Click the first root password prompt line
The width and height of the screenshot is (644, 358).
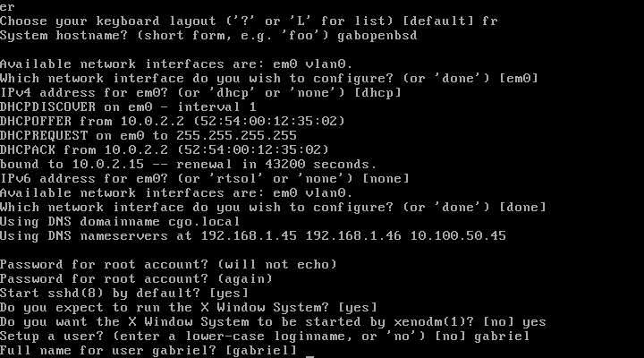[168, 264]
